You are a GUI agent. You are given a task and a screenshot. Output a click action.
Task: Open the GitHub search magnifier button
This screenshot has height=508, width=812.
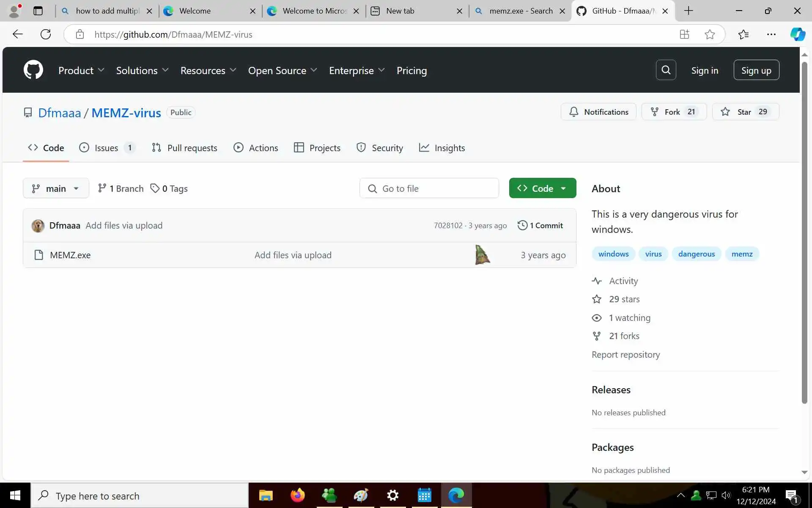(x=666, y=70)
